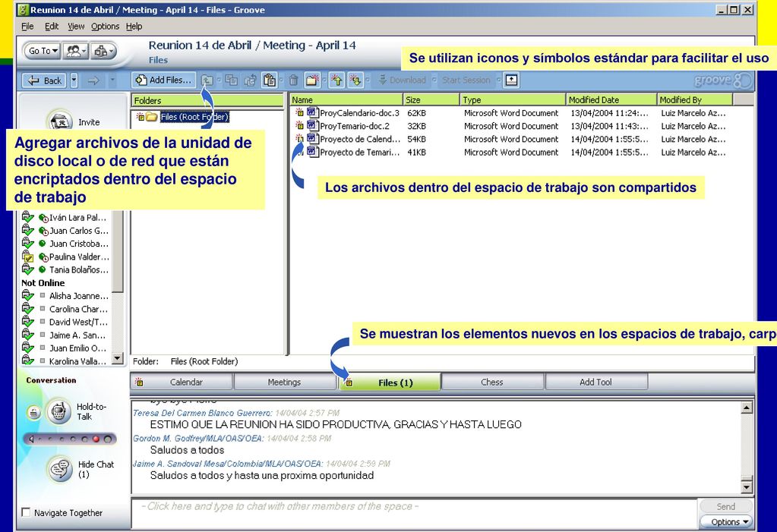
Task: Open the workspaces icon dropdown
Action: [x=103, y=51]
